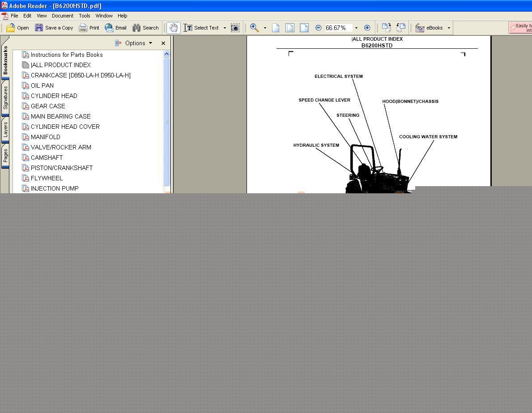The width and height of the screenshot is (532, 413).
Task: Activate the Snapshot tool
Action: pos(235,28)
